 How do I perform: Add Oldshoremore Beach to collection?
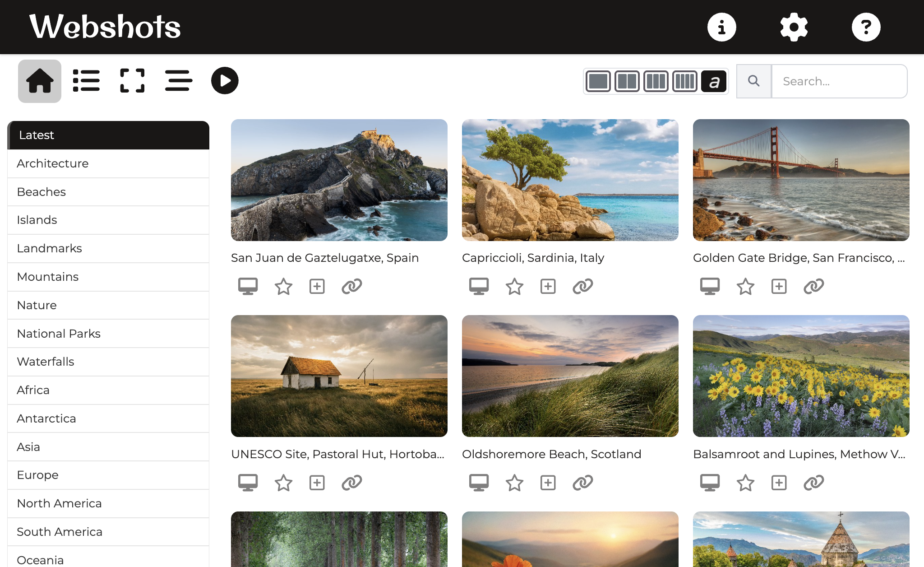(x=548, y=483)
